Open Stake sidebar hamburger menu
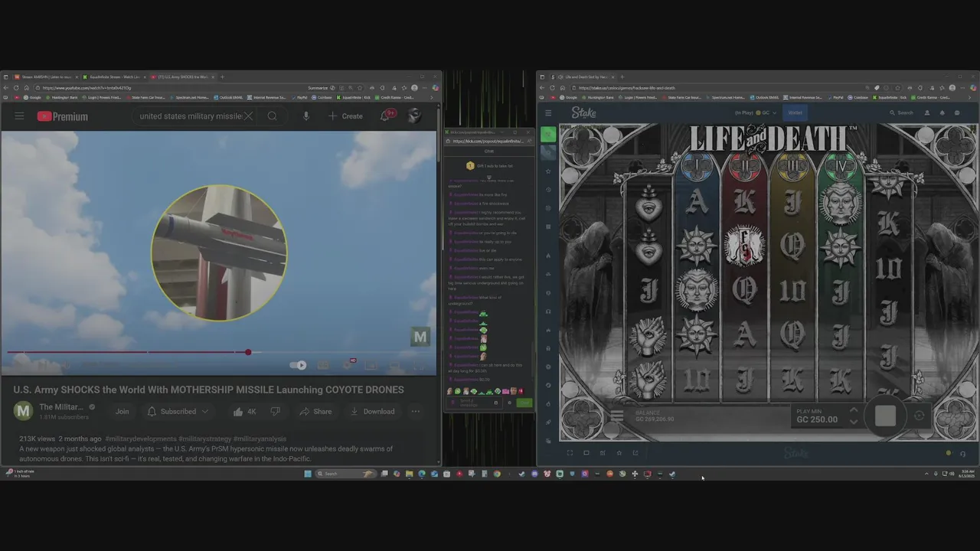This screenshot has height=551, width=980. 548,112
